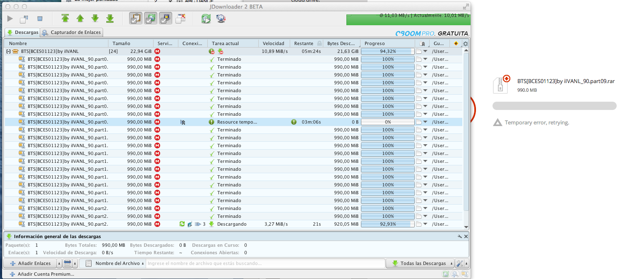
Task: Click the Descargando status text
Action: [x=232, y=224]
